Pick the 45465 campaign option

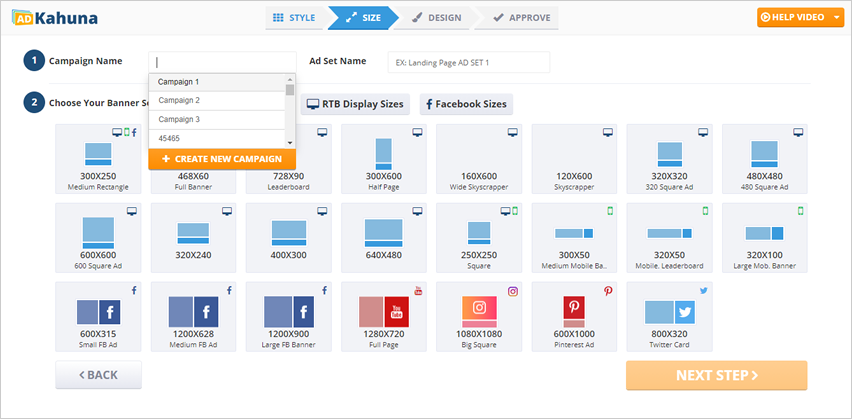(x=216, y=138)
